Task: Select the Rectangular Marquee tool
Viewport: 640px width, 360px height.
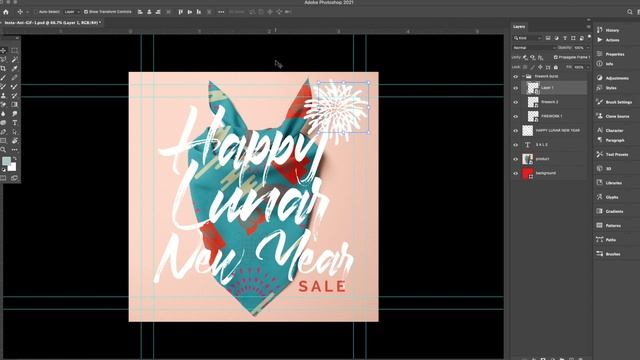Action: (14, 51)
